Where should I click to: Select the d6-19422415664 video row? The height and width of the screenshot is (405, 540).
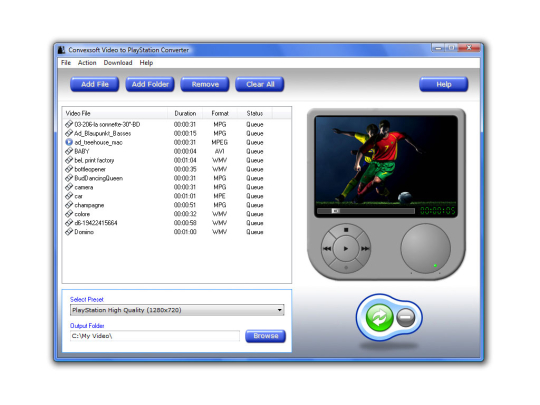pos(176,223)
